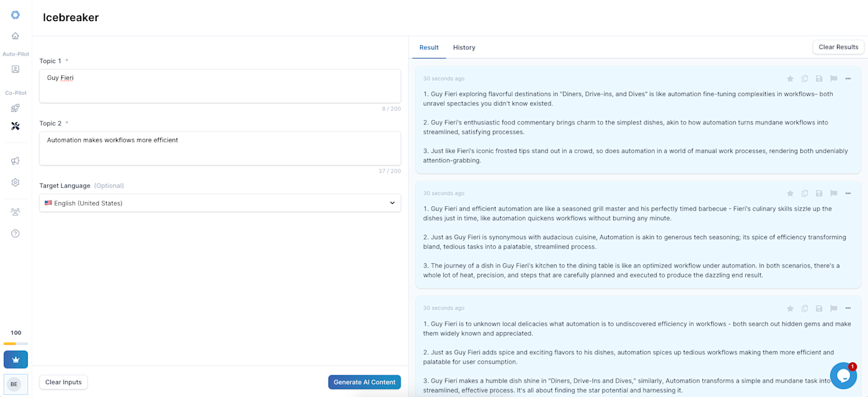868x397 pixels.
Task: Click the Topic 1 field containing Guy Fieri
Action: pyautogui.click(x=220, y=86)
